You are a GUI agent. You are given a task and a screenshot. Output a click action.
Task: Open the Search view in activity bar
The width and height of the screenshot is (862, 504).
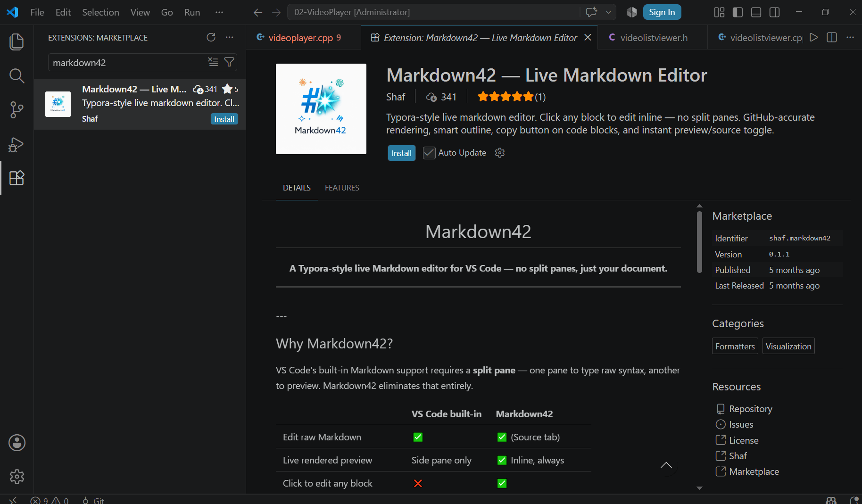17,75
